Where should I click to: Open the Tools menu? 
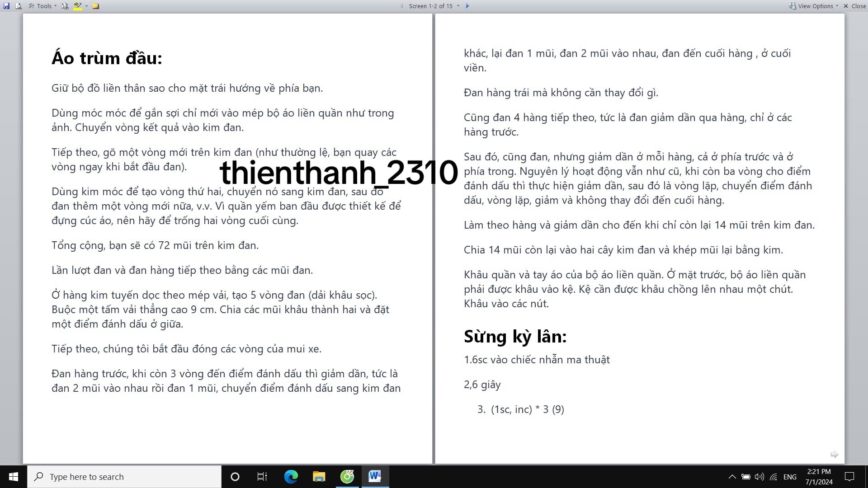(43, 6)
